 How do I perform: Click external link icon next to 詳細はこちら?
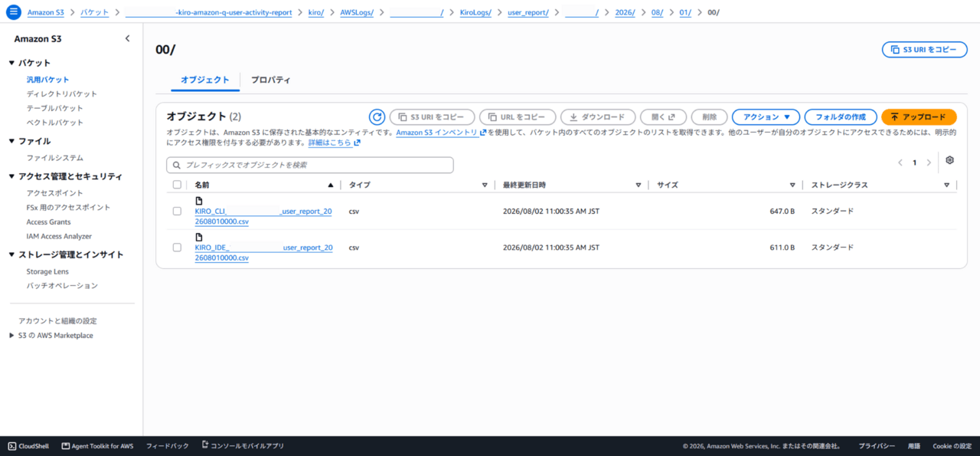point(358,143)
